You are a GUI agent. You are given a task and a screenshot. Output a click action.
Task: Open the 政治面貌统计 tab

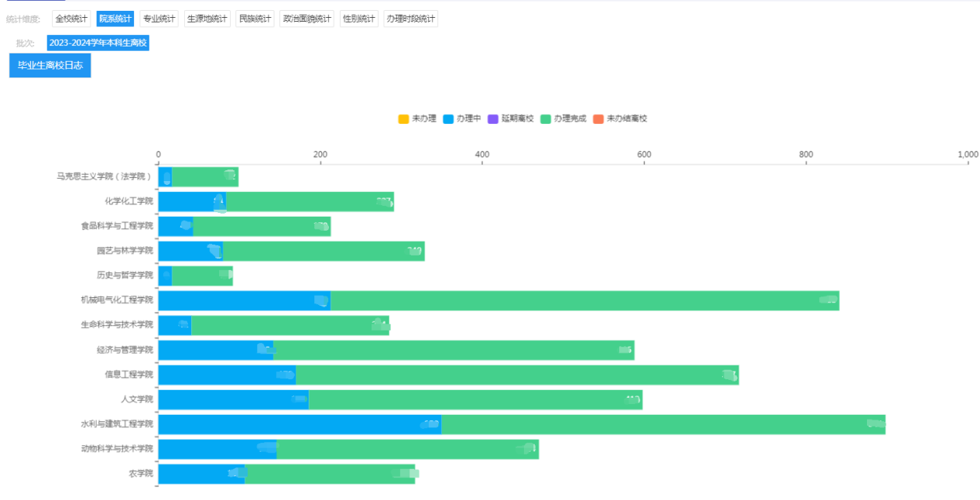[x=307, y=19]
